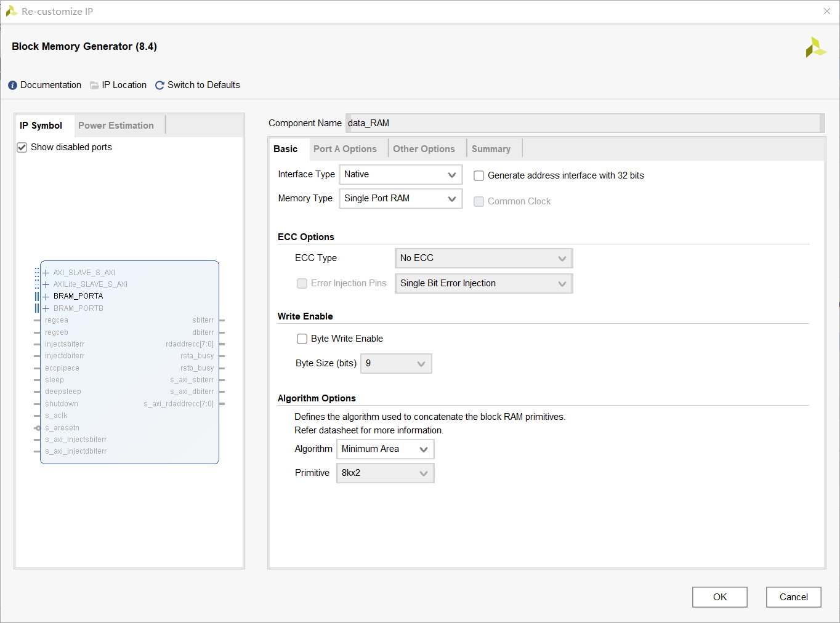Toggle the Show disabled ports checkbox
The width and height of the screenshot is (840, 623).
pos(22,147)
